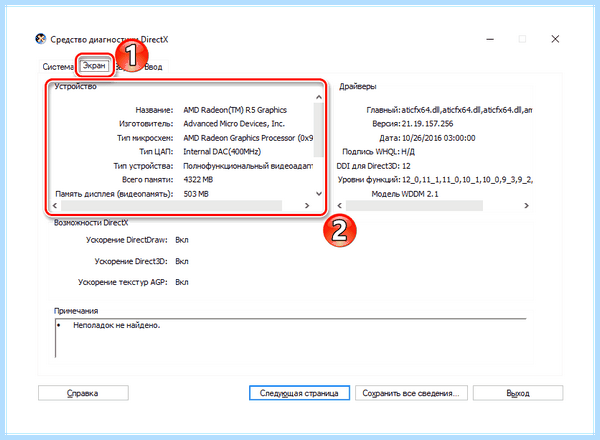Screen dimensions: 600x440
Task: Click the Подпись WHQL: Н/Д line
Action: [x=378, y=152]
